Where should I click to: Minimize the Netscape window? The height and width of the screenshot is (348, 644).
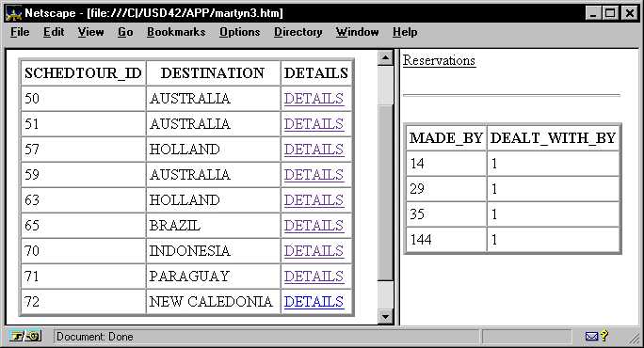point(592,13)
